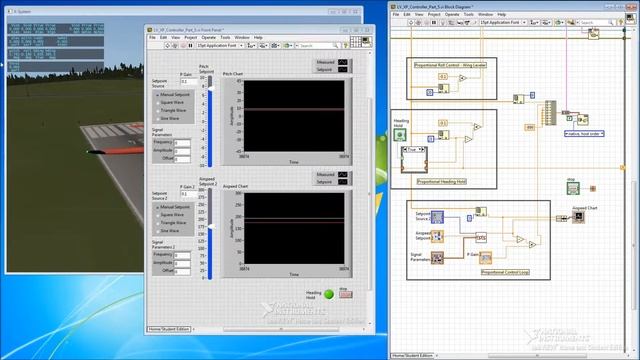Toggle Retain Wire Values in Block Diagram
The width and height of the screenshot is (640, 360).
click(451, 22)
